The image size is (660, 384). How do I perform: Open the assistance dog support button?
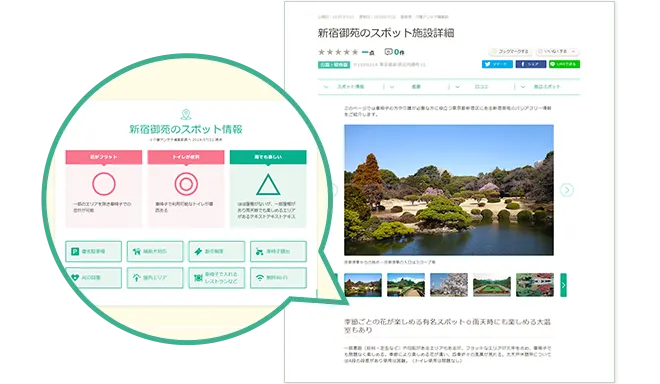click(155, 251)
